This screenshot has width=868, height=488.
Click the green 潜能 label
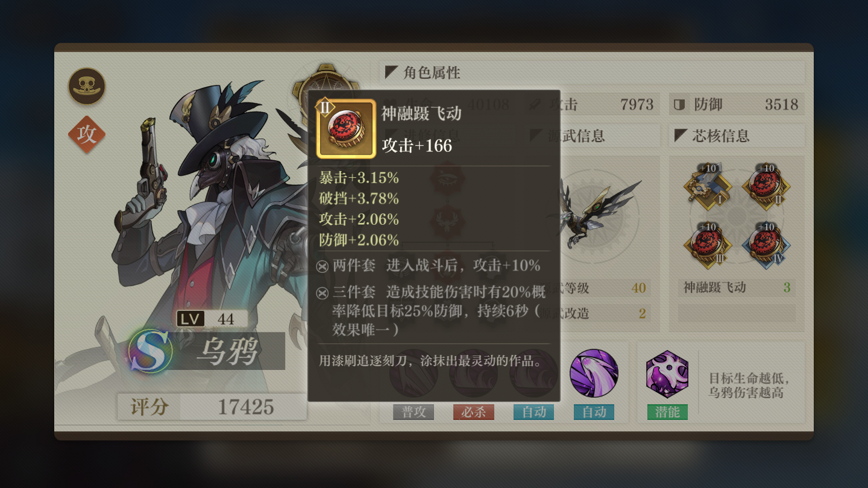[667, 412]
